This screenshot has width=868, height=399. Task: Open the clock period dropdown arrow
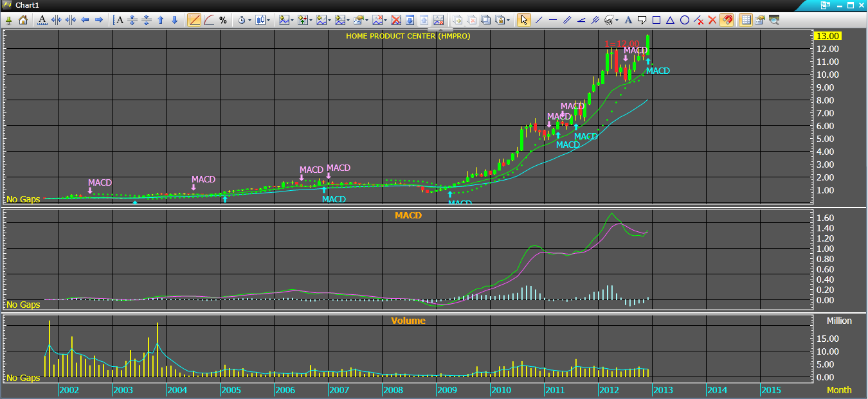249,20
